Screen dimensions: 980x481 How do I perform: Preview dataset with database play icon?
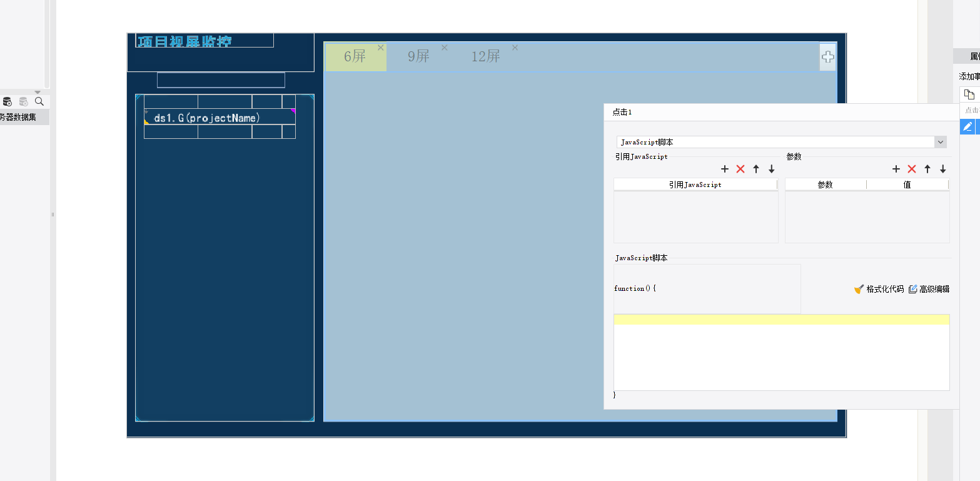(8, 101)
